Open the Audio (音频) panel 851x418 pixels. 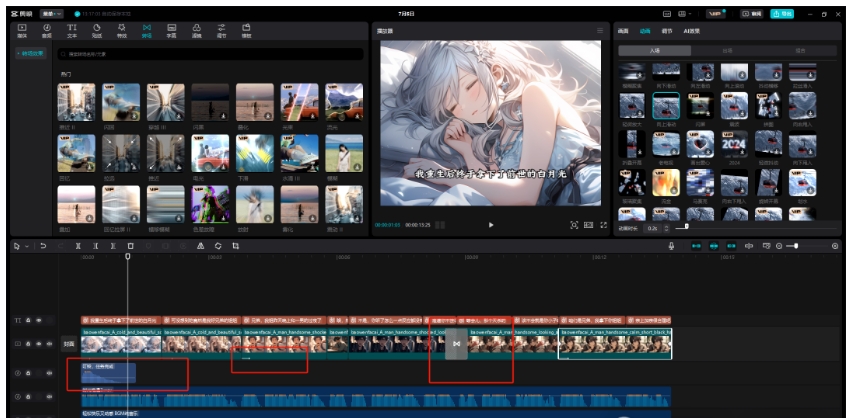[x=47, y=30]
